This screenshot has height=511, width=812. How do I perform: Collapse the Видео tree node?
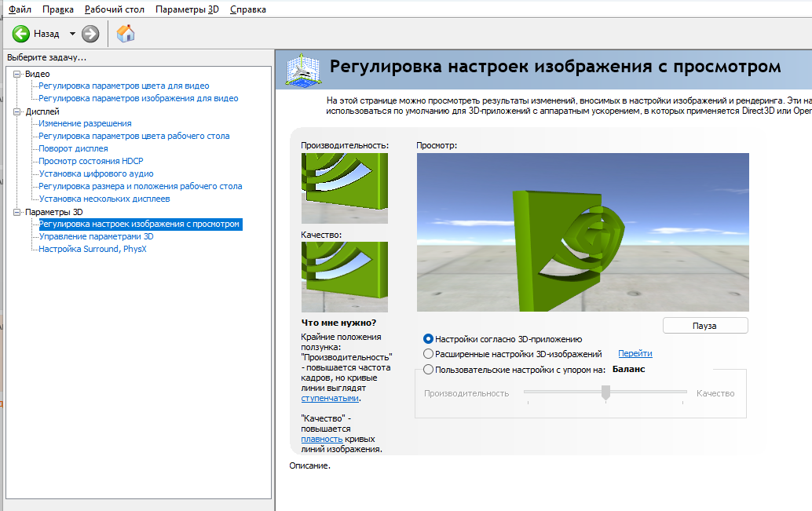(x=16, y=74)
